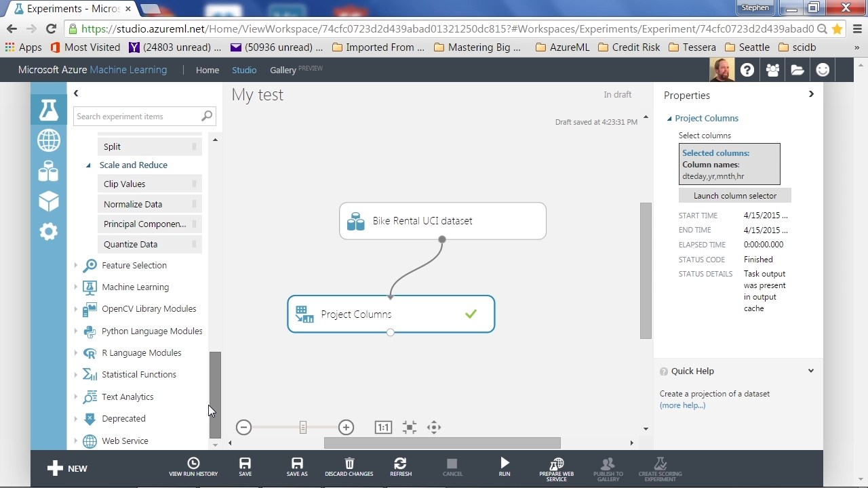Click the Refresh toolbar button
Screen dimensions: 868x488
[401, 467]
